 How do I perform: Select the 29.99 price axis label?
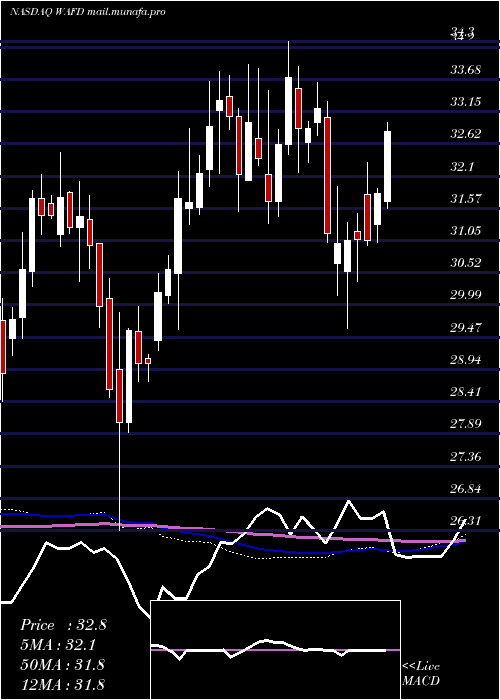(x=465, y=295)
